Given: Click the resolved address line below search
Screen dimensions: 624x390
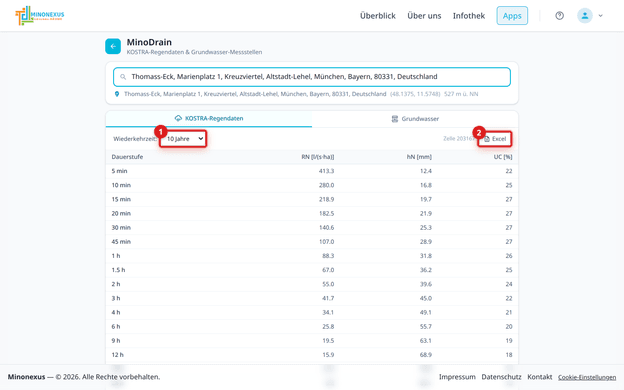Looking at the screenshot, I should pos(255,94).
